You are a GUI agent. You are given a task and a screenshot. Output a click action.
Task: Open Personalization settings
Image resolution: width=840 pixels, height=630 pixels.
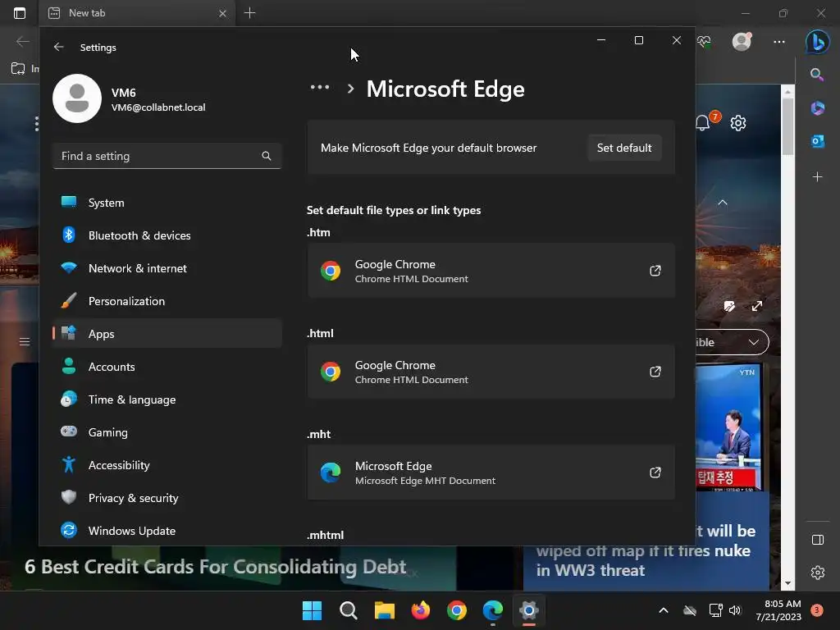167,301
